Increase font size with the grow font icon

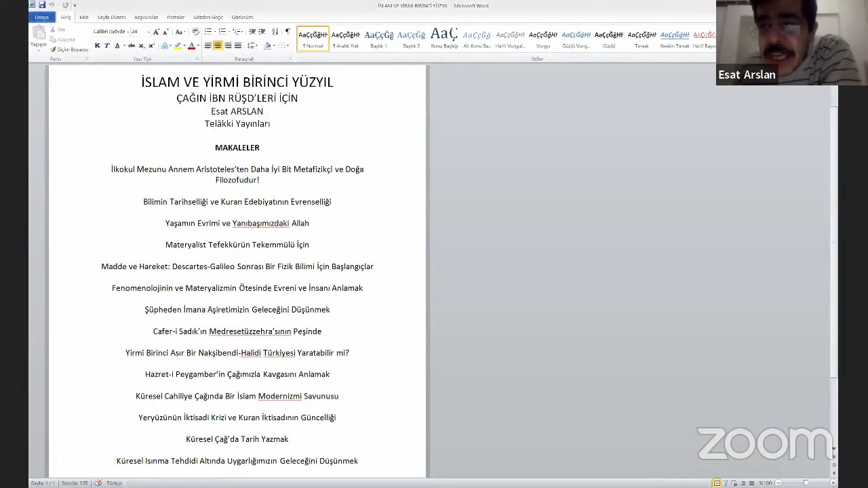(x=156, y=32)
